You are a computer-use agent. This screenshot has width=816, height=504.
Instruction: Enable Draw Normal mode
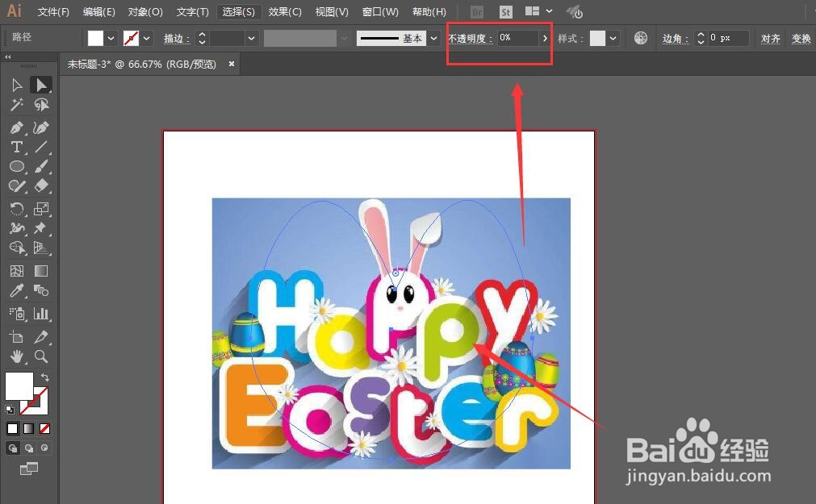pos(12,448)
